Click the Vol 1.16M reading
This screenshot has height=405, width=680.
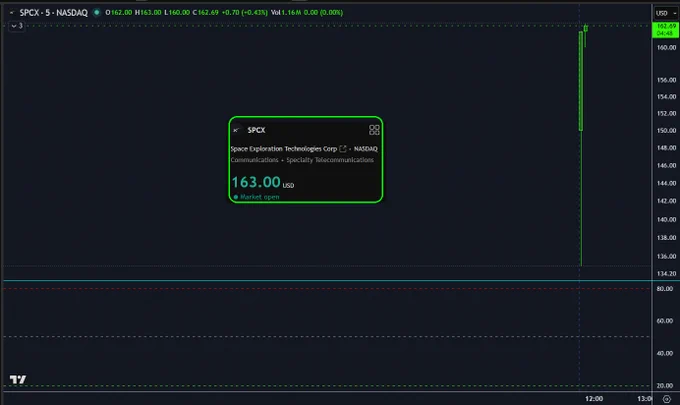coord(286,13)
